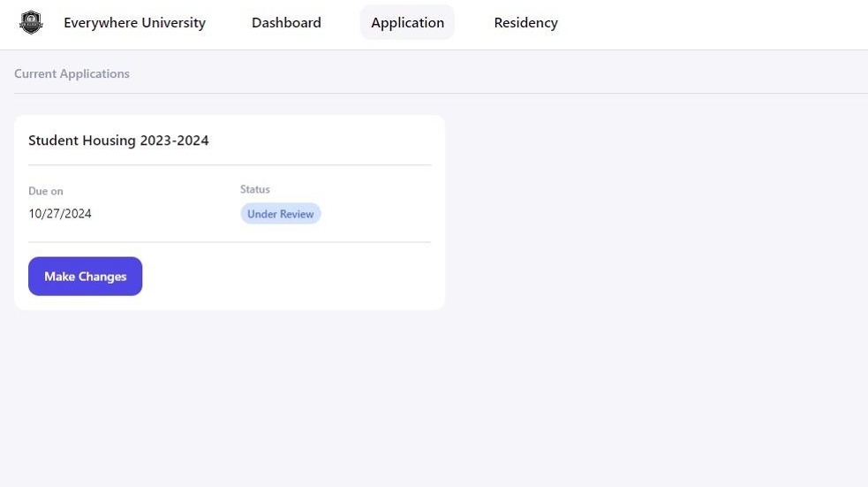
Task: Select the Student Housing 2023-2024 title
Action: point(118,141)
